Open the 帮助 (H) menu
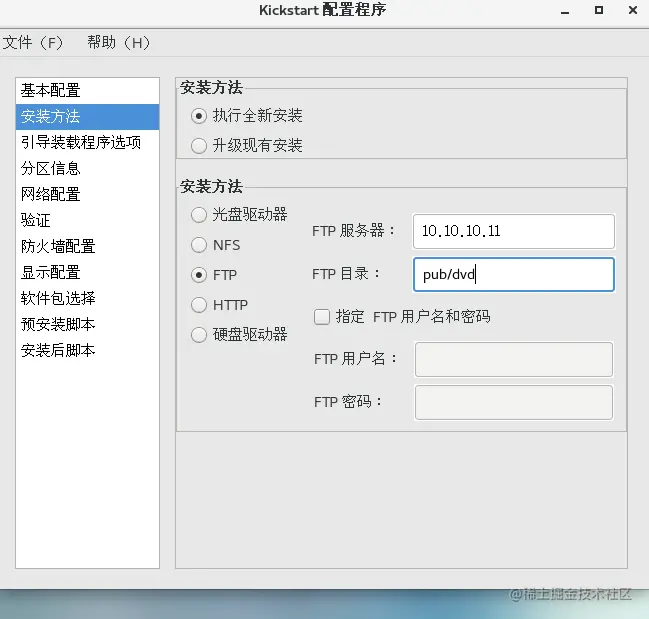 point(118,42)
